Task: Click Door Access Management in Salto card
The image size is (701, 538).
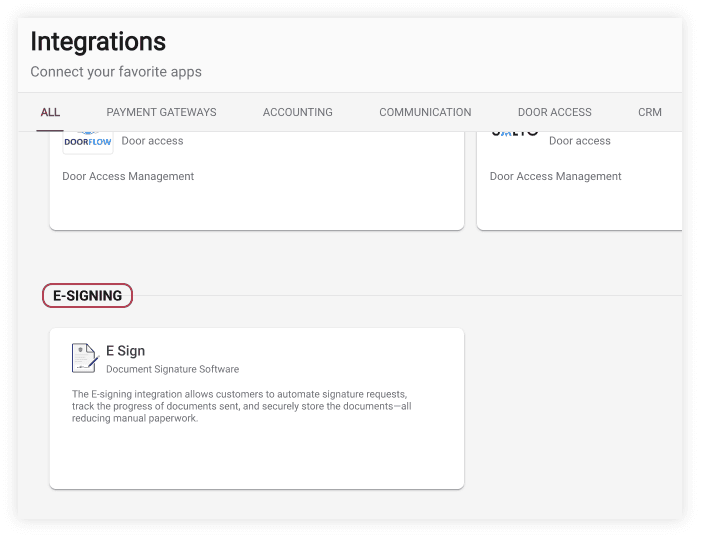Action: (x=555, y=176)
